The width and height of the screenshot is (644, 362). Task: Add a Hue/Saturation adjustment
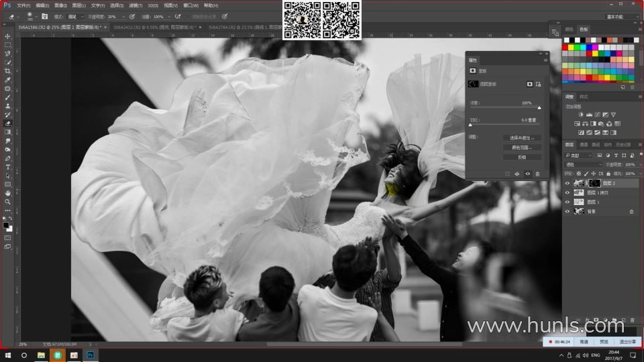tap(577, 123)
